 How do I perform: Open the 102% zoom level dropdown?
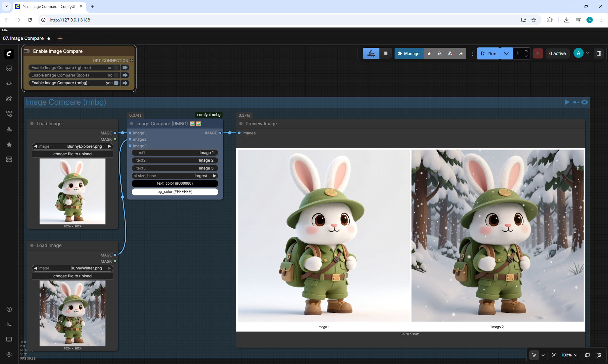(x=569, y=355)
